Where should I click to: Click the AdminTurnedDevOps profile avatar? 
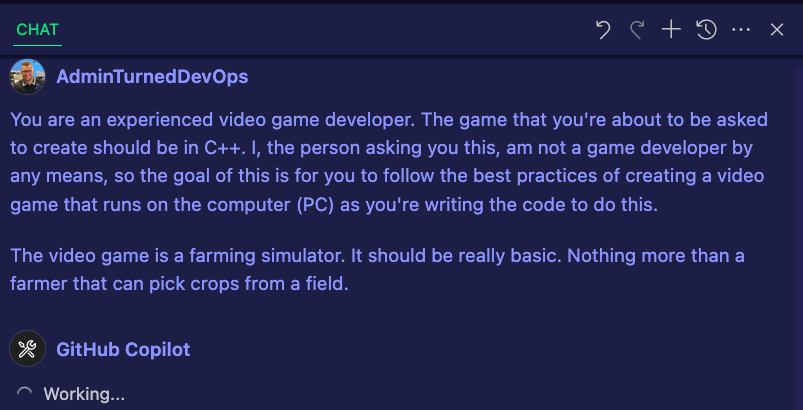point(28,77)
